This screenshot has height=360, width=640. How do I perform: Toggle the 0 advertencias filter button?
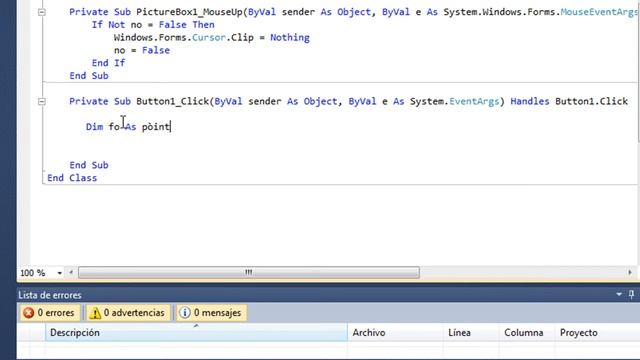128,313
